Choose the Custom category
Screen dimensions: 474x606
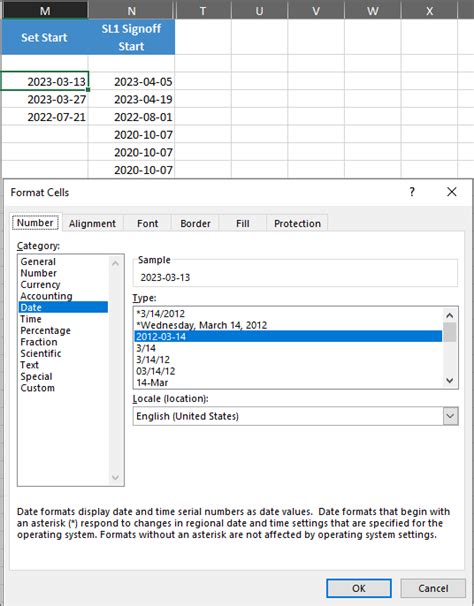63,388
